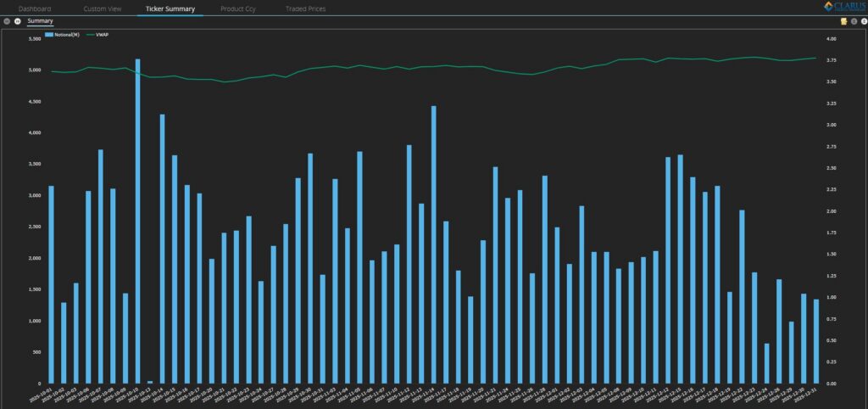Click the green VWAP legend line marker
Image resolution: width=868 pixels, height=409 pixels.
point(89,34)
